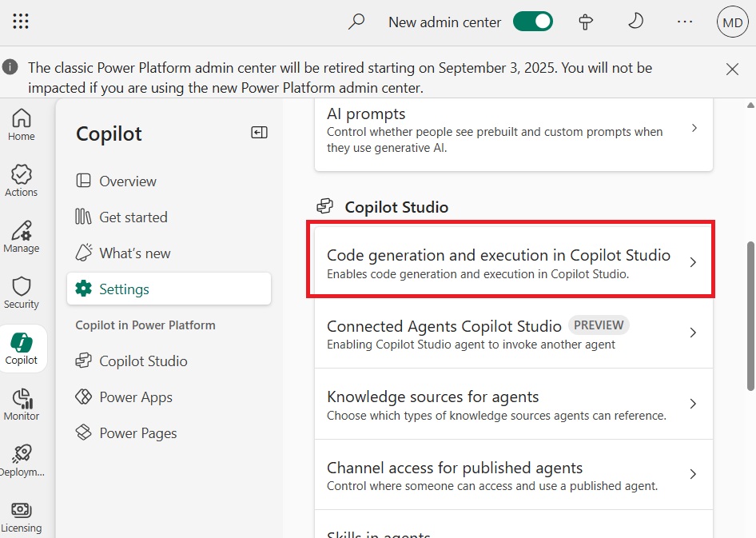Viewport: 756px width, 538px height.
Task: Click the search magnifier icon
Action: [356, 22]
